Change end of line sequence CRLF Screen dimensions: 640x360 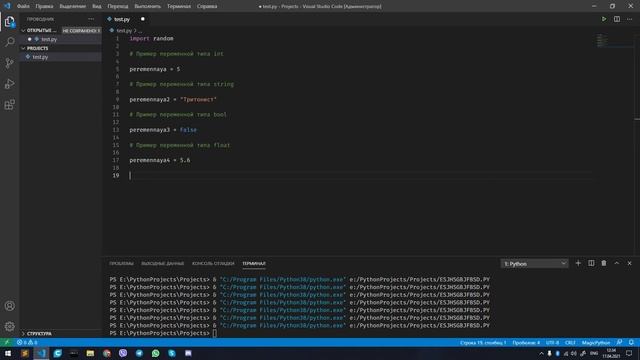coord(570,342)
